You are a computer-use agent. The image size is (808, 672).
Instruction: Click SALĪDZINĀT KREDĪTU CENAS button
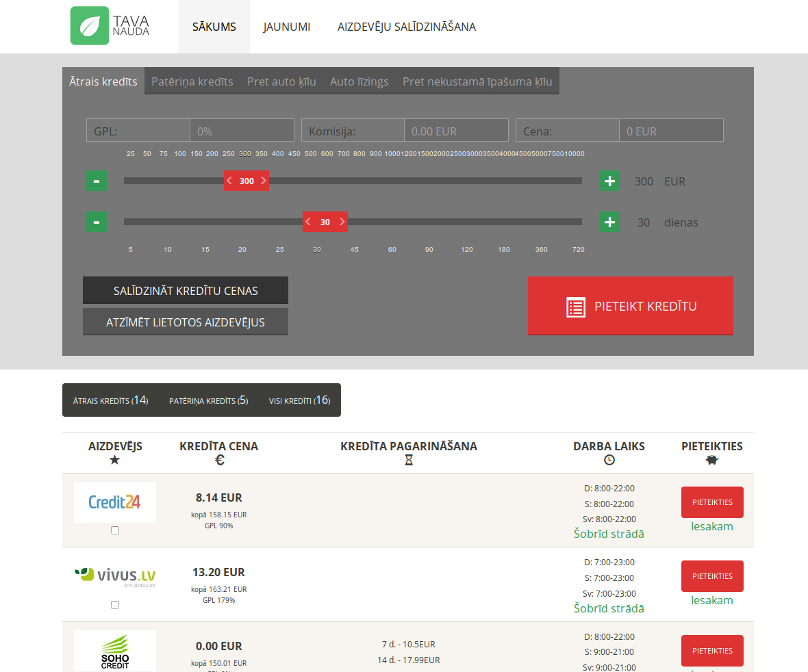[x=186, y=290]
